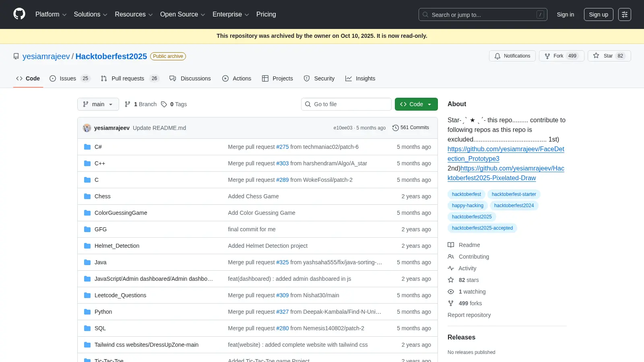The width and height of the screenshot is (644, 362).
Task: Click the Java folder icon
Action: pos(87,262)
